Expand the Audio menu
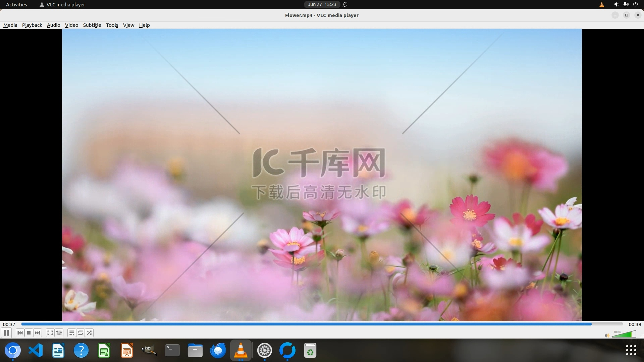The height and width of the screenshot is (362, 644). tap(53, 25)
